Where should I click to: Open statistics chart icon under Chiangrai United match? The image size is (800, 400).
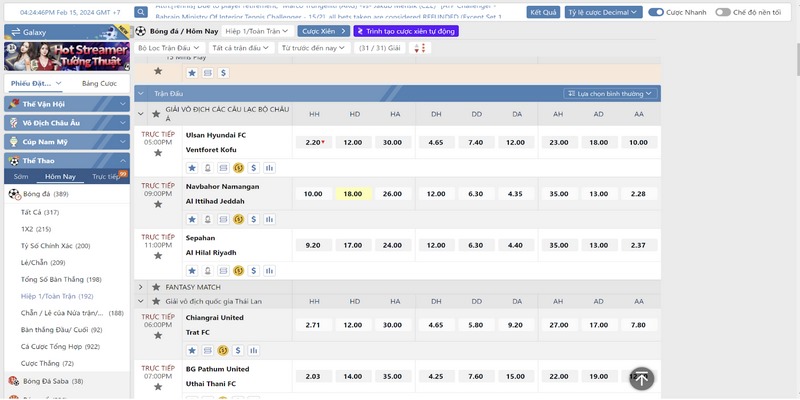click(x=254, y=351)
